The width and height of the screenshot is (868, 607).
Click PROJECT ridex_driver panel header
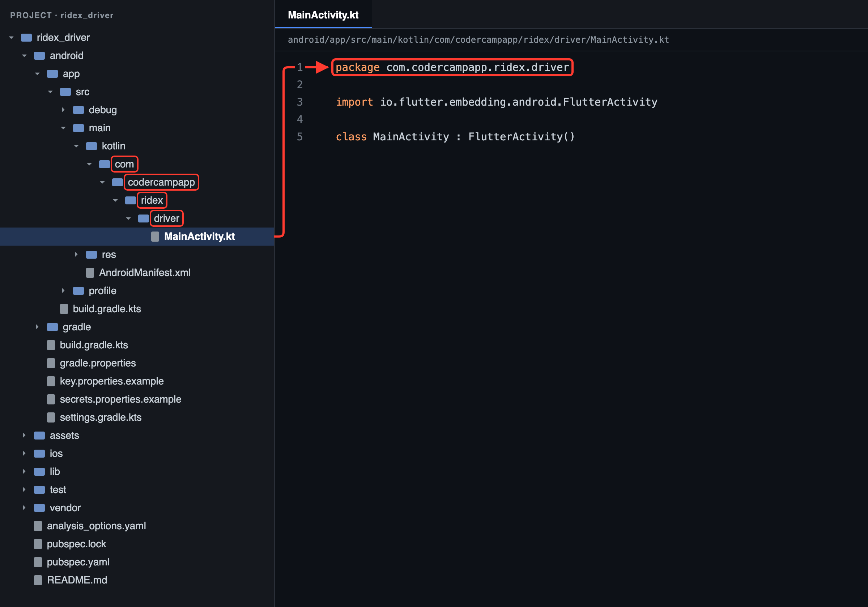coord(61,15)
